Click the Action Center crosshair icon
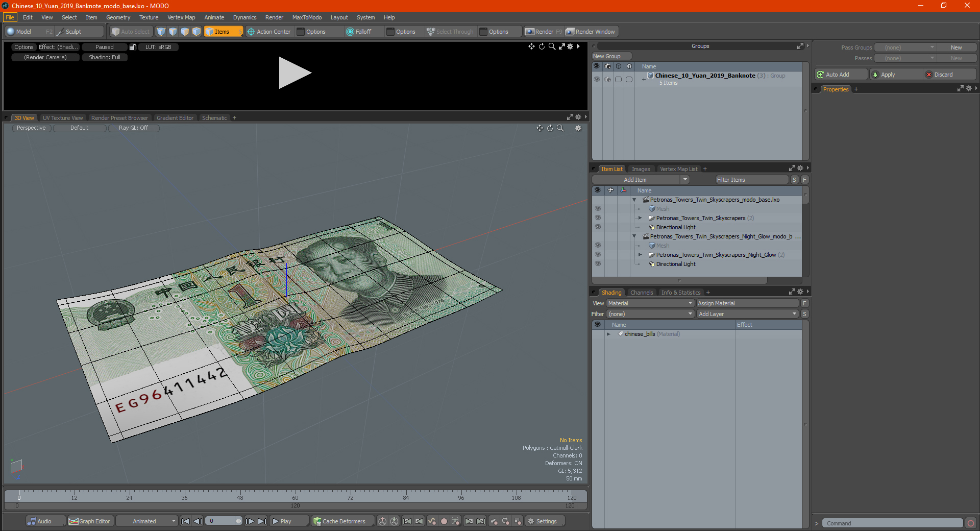 pos(251,32)
